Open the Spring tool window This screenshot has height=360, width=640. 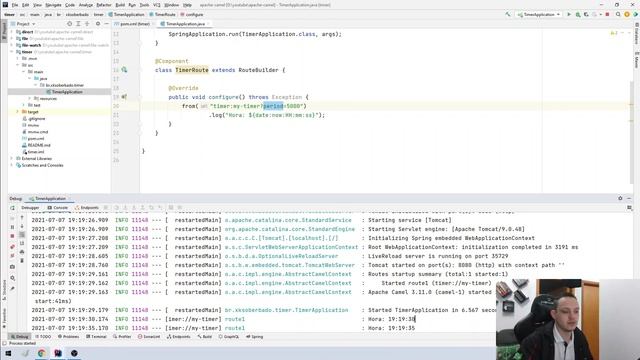click(x=254, y=337)
